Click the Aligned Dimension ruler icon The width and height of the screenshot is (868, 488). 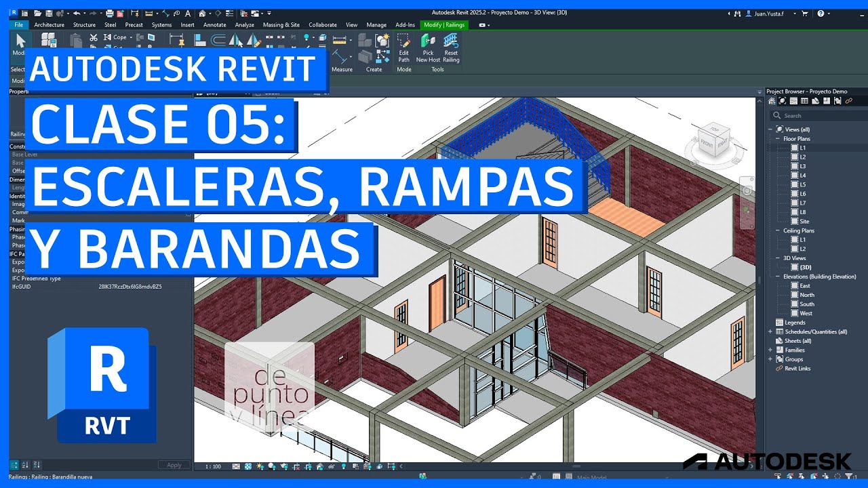tap(339, 39)
